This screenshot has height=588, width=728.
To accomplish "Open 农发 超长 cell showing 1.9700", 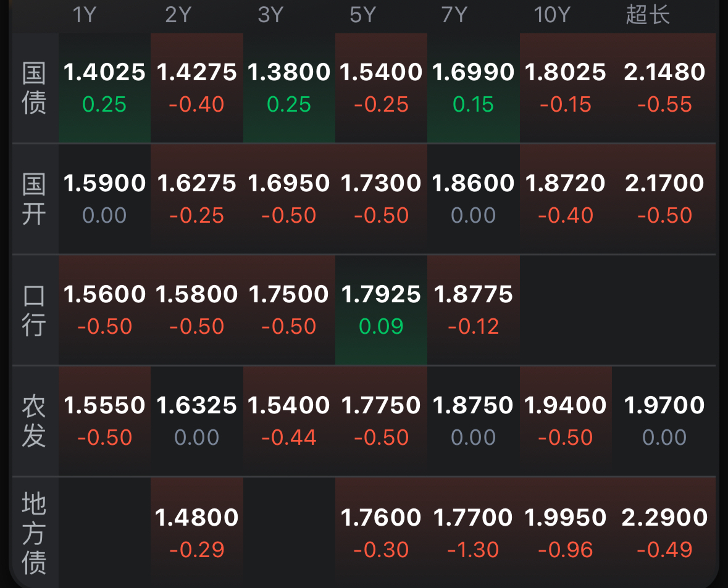I will [x=664, y=421].
